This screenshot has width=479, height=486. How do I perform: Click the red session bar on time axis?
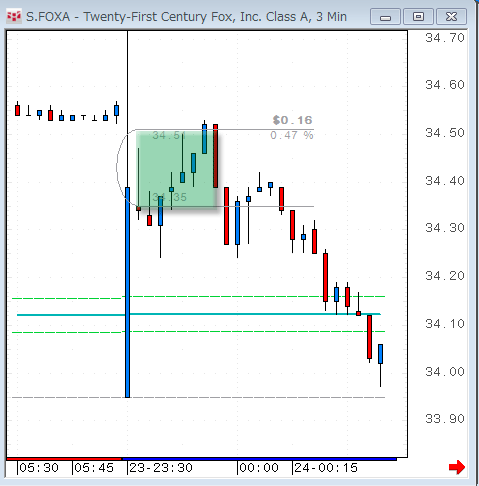click(x=64, y=459)
